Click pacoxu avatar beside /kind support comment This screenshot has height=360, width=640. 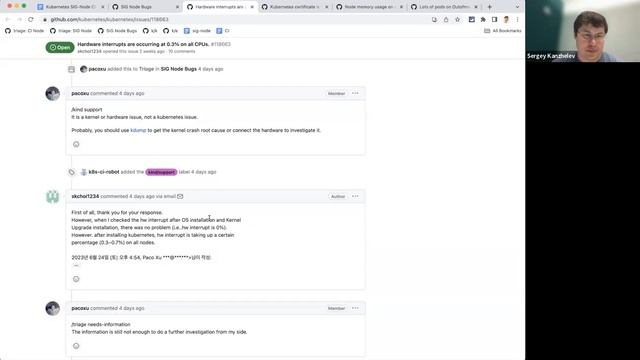point(53,93)
